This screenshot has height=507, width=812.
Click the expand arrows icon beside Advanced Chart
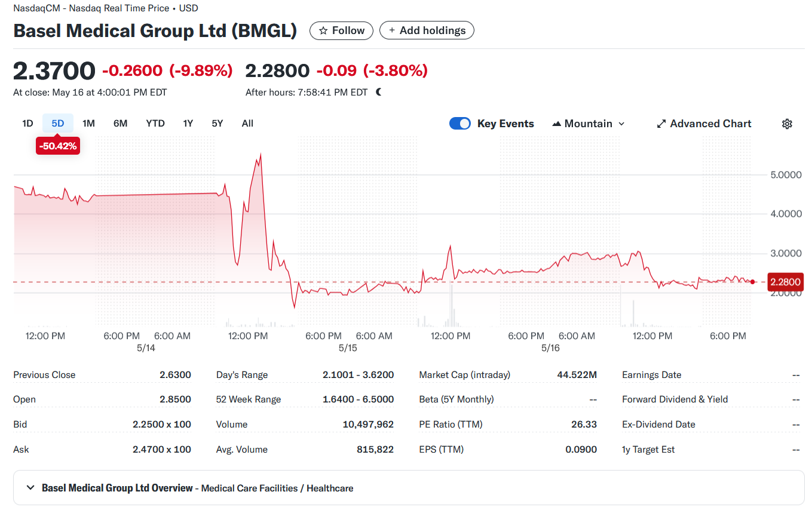(661, 124)
